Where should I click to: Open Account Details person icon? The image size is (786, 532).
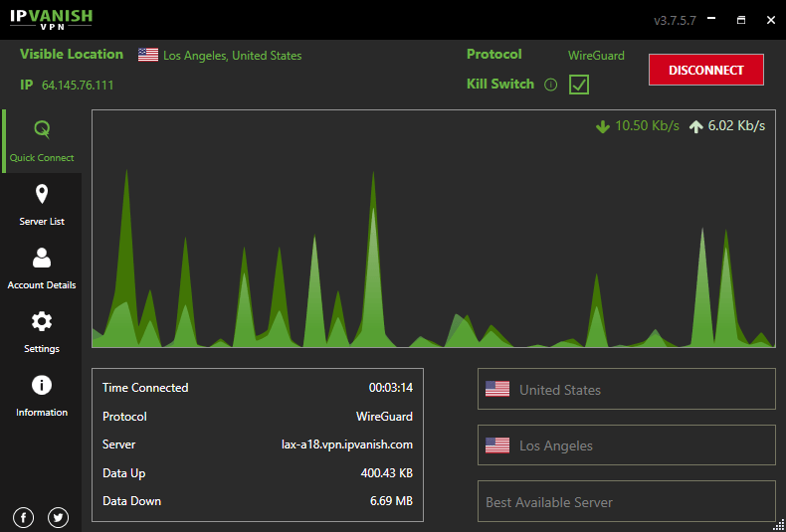pyautogui.click(x=42, y=258)
